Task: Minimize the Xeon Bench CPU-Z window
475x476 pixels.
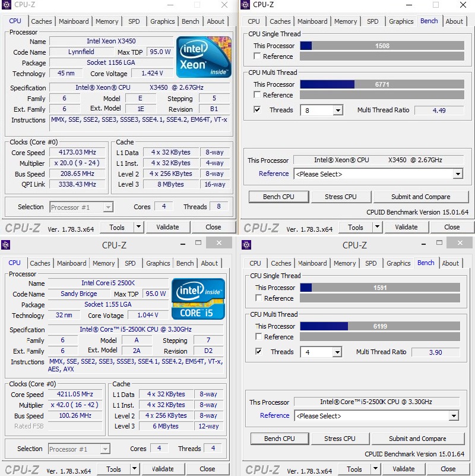Action: point(409,5)
